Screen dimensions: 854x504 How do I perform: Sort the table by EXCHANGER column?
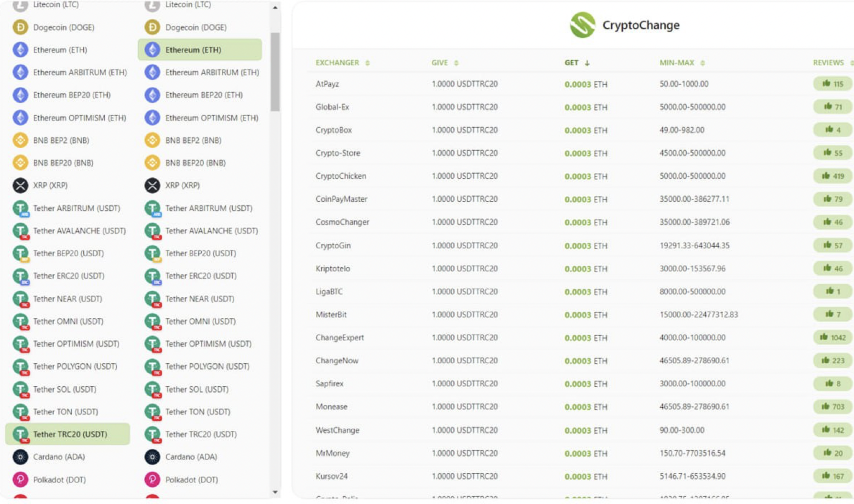pos(367,62)
